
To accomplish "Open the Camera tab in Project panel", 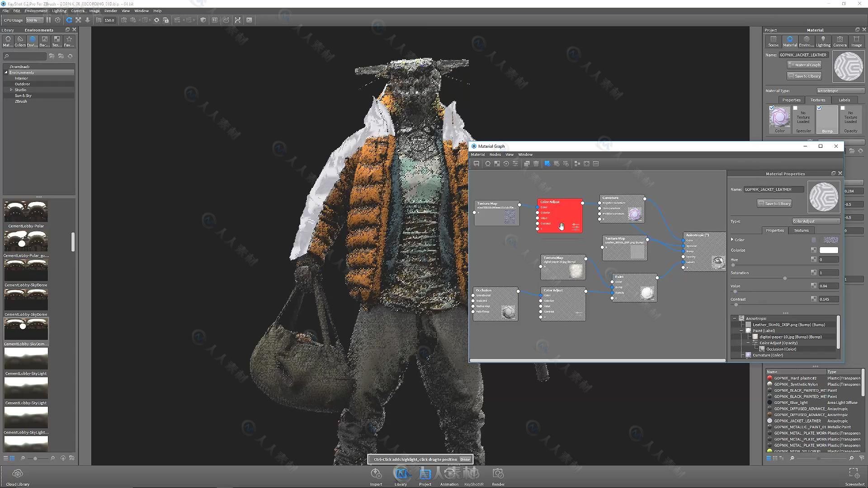I will [x=840, y=41].
